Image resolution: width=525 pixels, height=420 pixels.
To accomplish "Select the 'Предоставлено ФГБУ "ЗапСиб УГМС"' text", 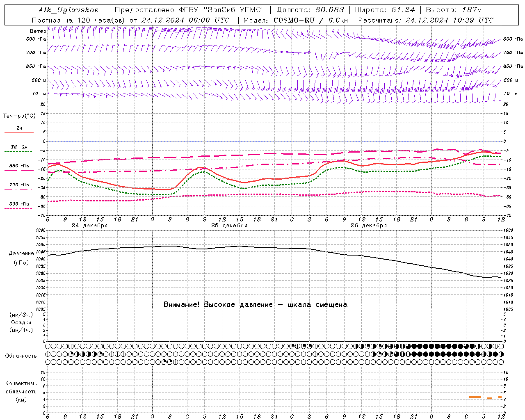I will tap(190, 10).
